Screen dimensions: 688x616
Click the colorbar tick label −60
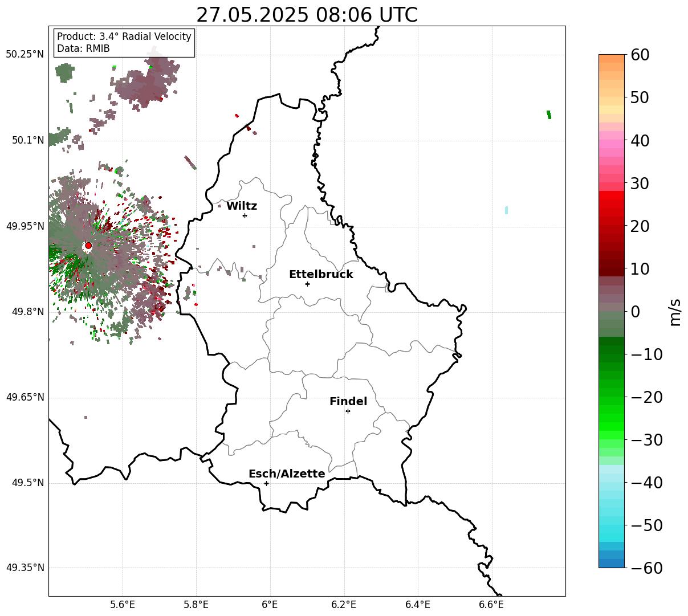pyautogui.click(x=646, y=568)
